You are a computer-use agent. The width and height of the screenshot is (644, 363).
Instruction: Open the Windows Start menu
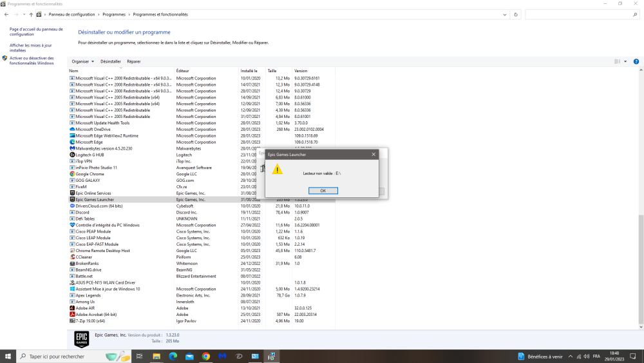click(8, 357)
